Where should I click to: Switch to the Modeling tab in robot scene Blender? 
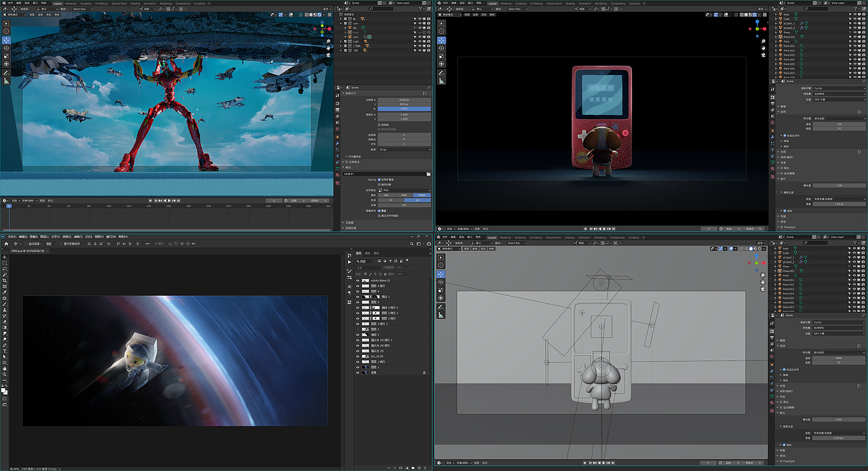pyautogui.click(x=71, y=3)
